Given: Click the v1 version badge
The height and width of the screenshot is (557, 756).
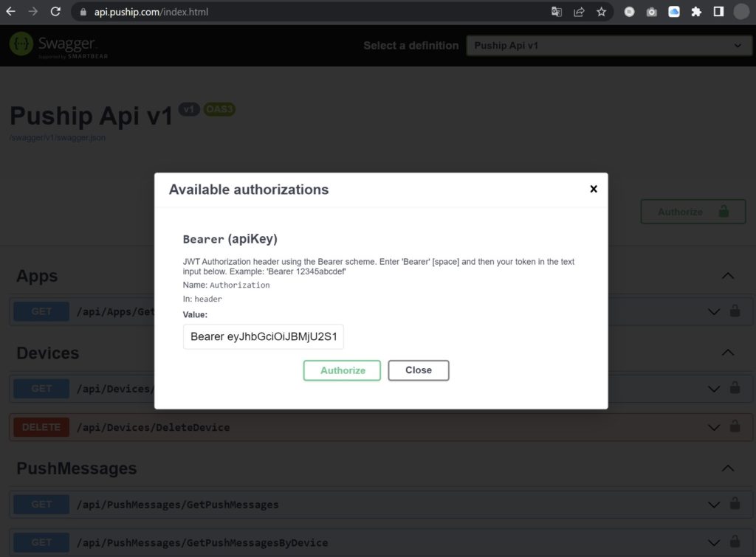Looking at the screenshot, I should pyautogui.click(x=189, y=109).
